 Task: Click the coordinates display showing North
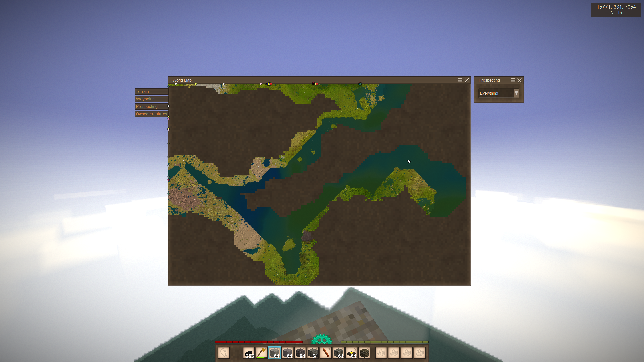point(616,10)
